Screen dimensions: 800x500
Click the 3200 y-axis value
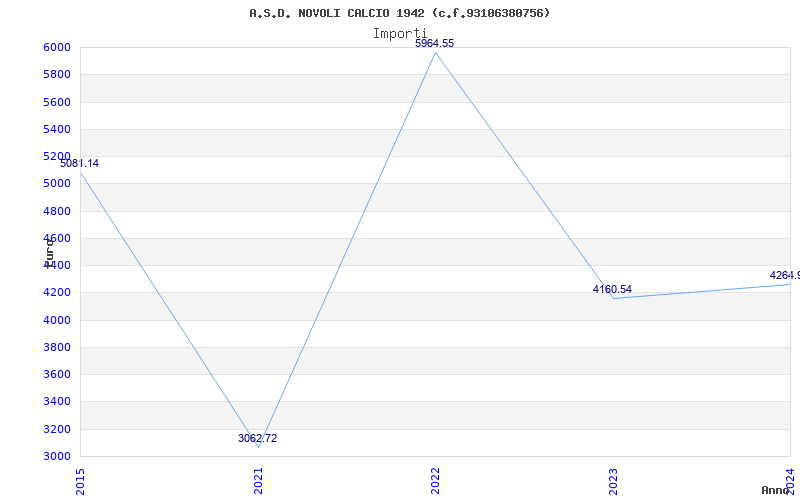(57, 429)
